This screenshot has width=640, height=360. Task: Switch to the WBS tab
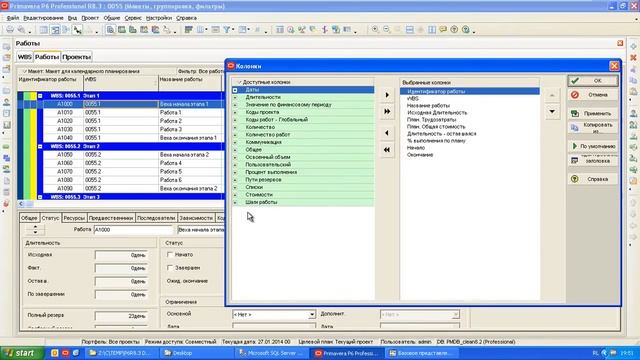pos(24,57)
